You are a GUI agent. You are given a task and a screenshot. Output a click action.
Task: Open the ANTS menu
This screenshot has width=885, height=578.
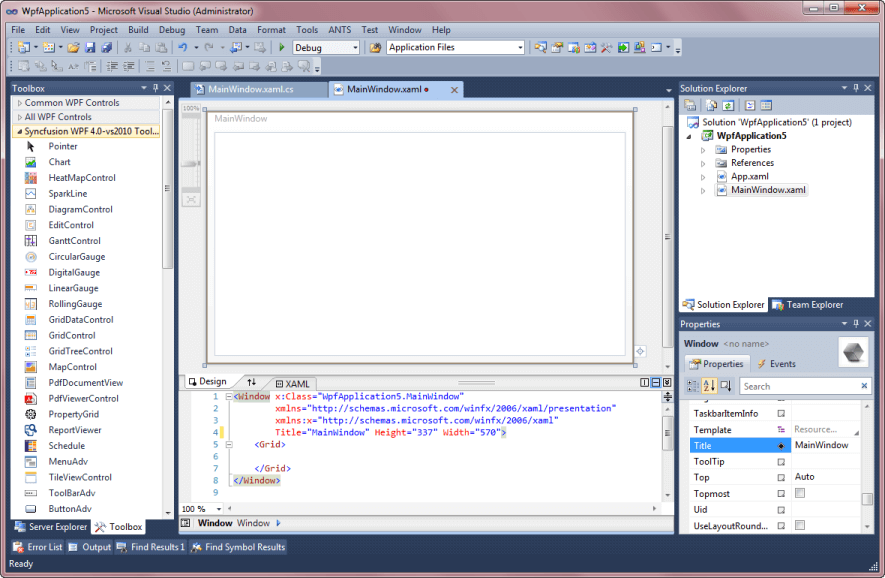340,30
